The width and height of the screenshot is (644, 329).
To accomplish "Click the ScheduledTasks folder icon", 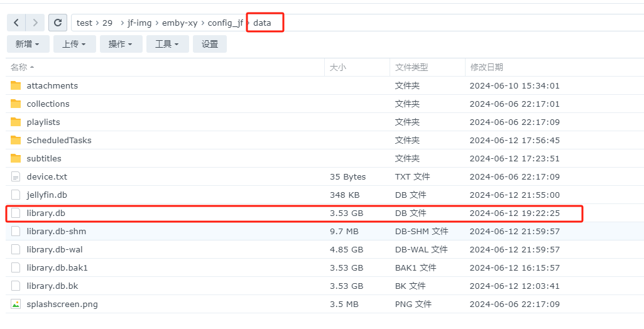I will tap(16, 140).
